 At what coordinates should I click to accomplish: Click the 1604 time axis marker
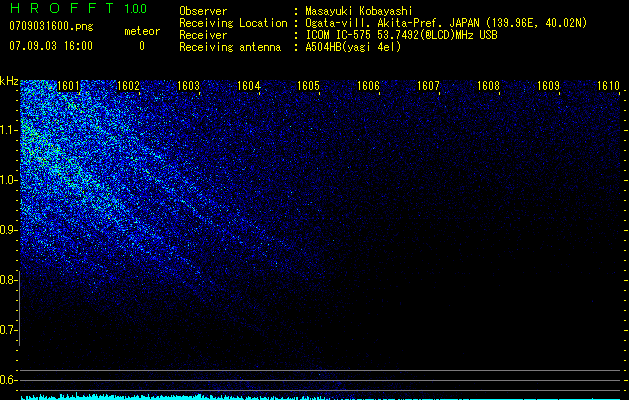click(x=248, y=86)
